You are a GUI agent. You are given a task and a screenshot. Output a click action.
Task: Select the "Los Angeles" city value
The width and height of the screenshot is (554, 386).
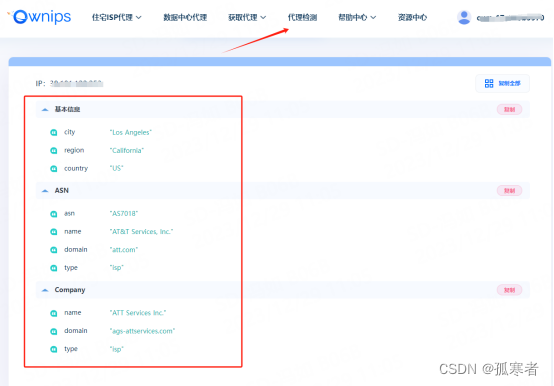click(x=130, y=132)
